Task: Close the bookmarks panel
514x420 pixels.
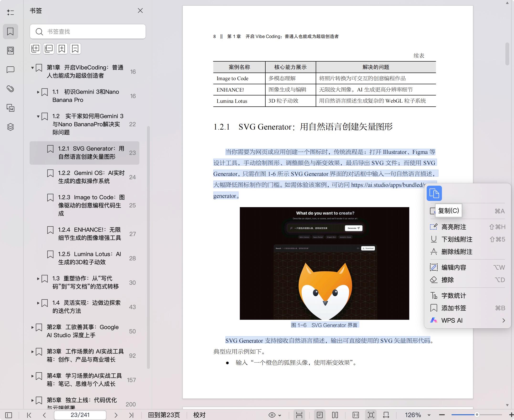Action: (x=140, y=11)
